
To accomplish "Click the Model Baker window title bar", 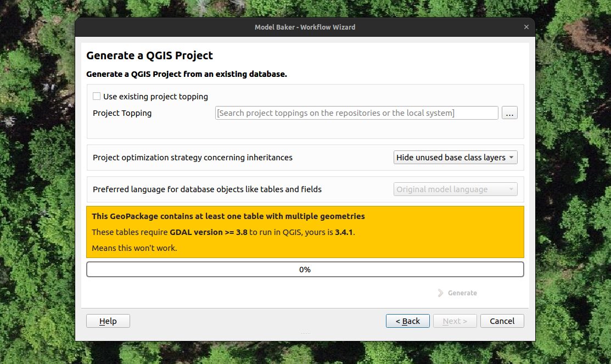I will tap(305, 27).
